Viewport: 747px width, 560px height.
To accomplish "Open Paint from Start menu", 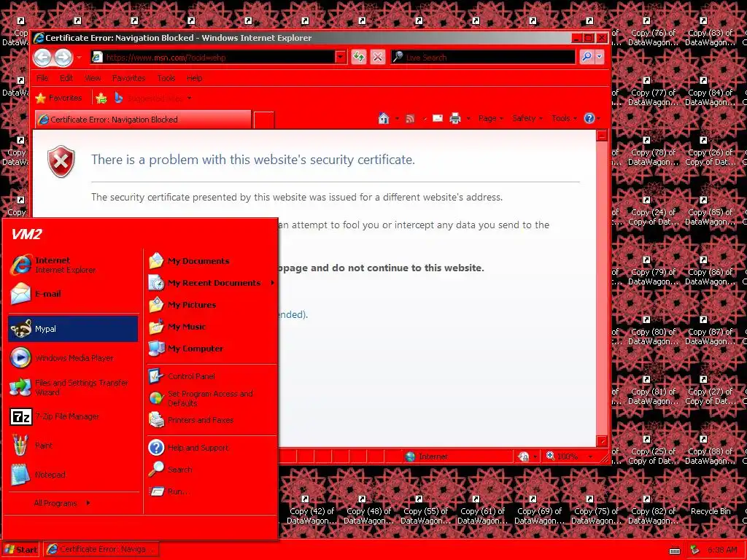I will 73,446.
